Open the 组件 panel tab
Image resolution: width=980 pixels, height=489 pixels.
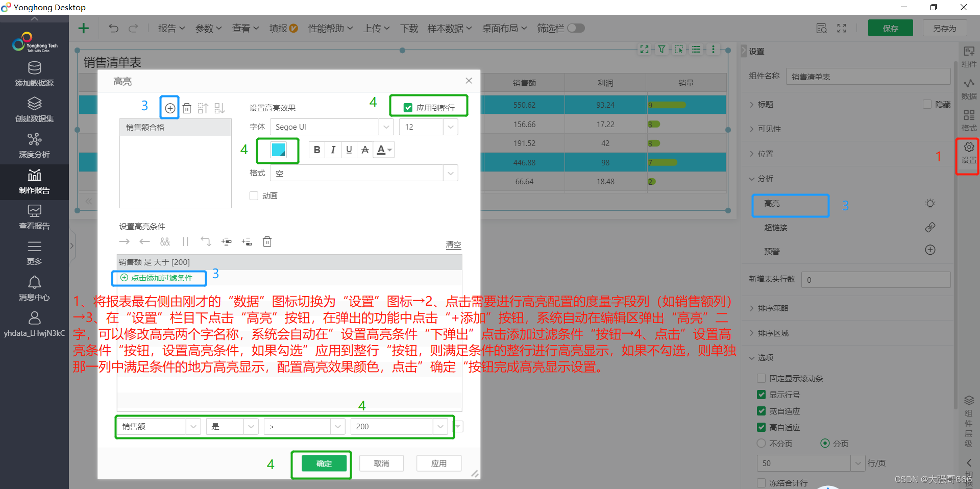(x=969, y=57)
